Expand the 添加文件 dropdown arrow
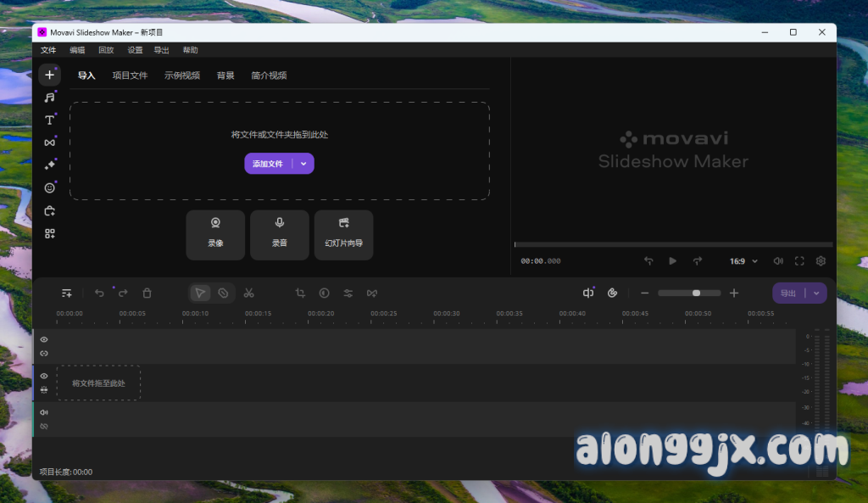 click(x=303, y=164)
